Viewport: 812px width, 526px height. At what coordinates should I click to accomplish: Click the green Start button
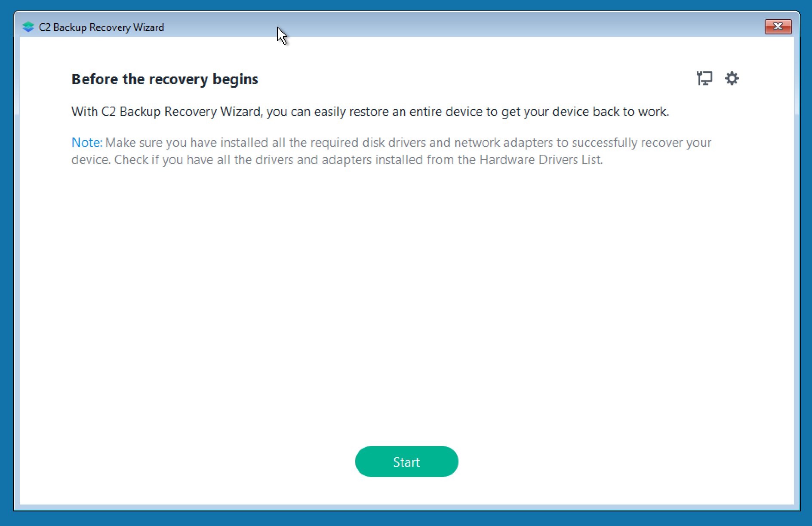tap(406, 462)
